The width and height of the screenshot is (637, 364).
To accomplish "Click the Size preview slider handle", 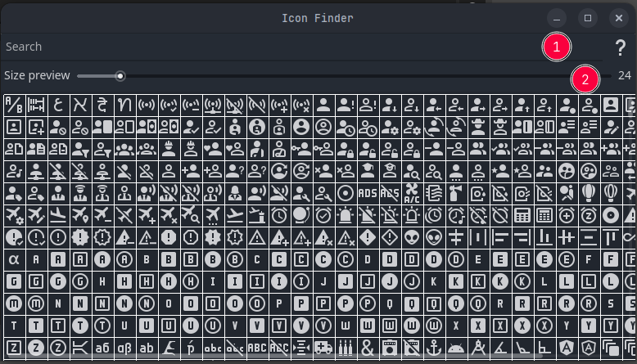I will [120, 76].
